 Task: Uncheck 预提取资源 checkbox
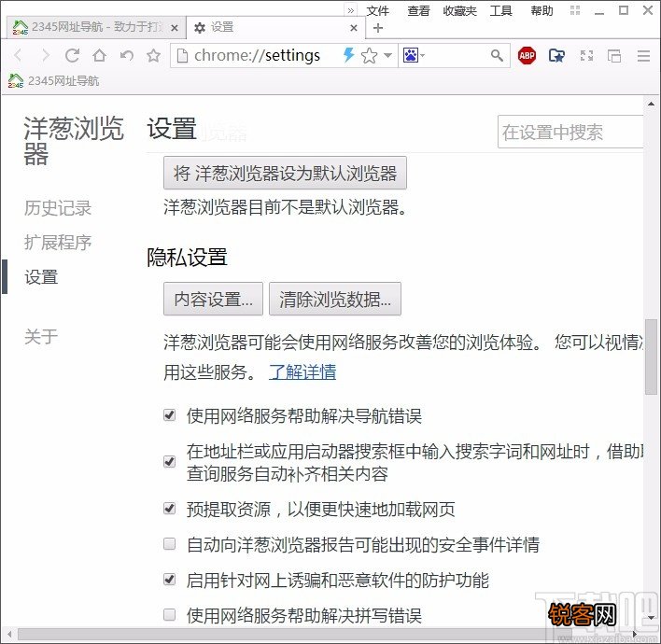[170, 509]
